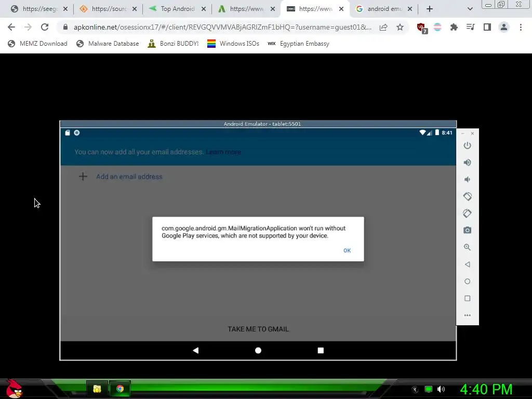This screenshot has width=532, height=399.
Task: Open Egyptian Embassy bookmark
Action: [299, 44]
